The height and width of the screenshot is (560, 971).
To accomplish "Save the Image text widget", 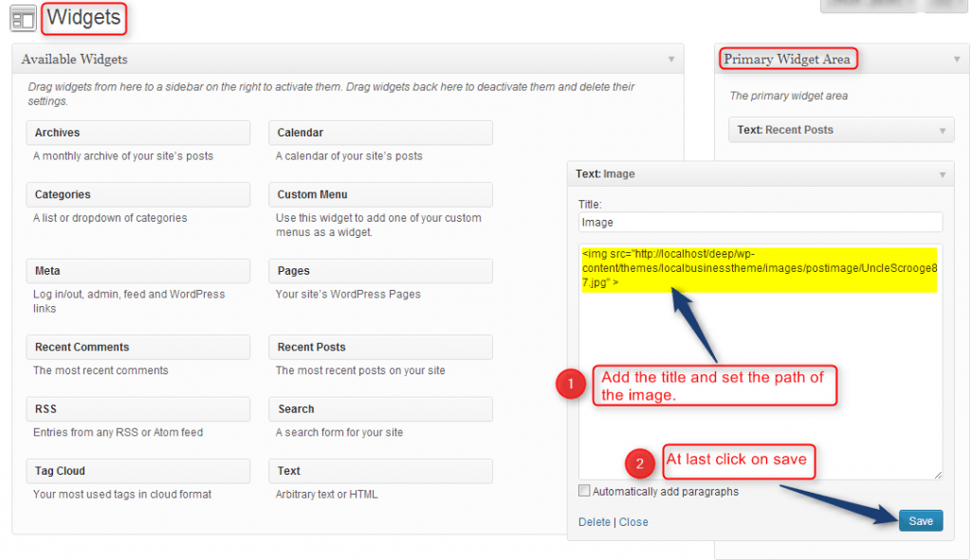I will pyautogui.click(x=920, y=520).
